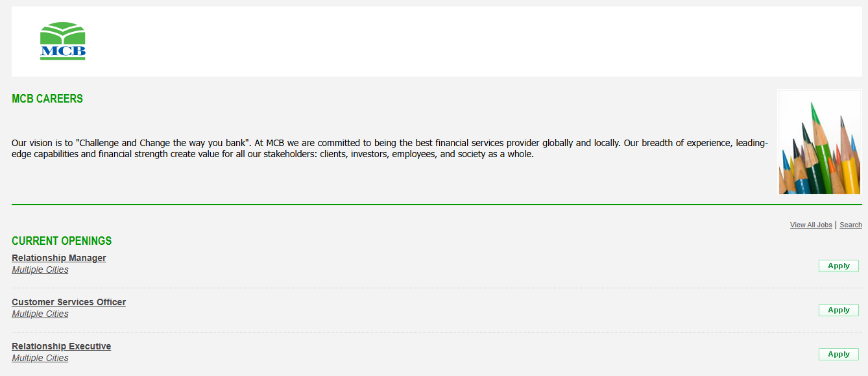The image size is (868, 376).
Task: Click Multiple Cities under Customer Services Officer
Action: click(x=40, y=314)
